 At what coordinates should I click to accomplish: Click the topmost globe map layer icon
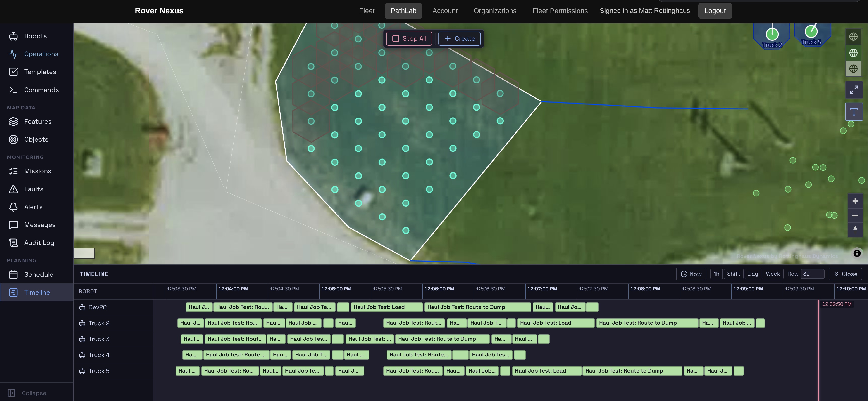coord(853,37)
